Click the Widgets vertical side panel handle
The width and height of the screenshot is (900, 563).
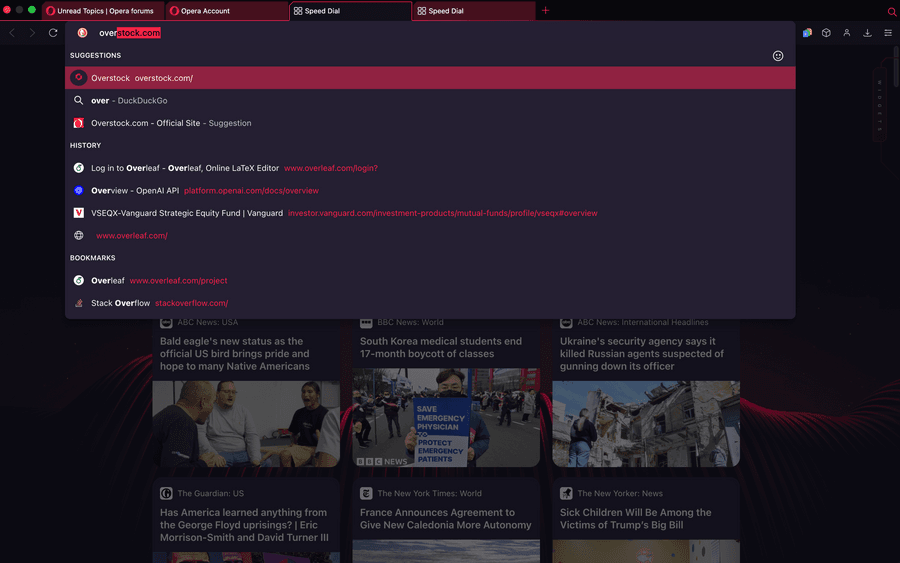coord(879,106)
